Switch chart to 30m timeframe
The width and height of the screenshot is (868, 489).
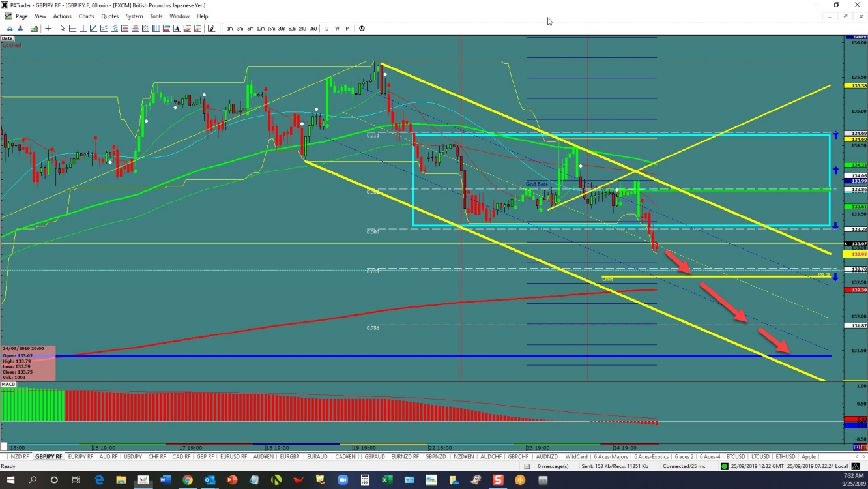point(282,29)
